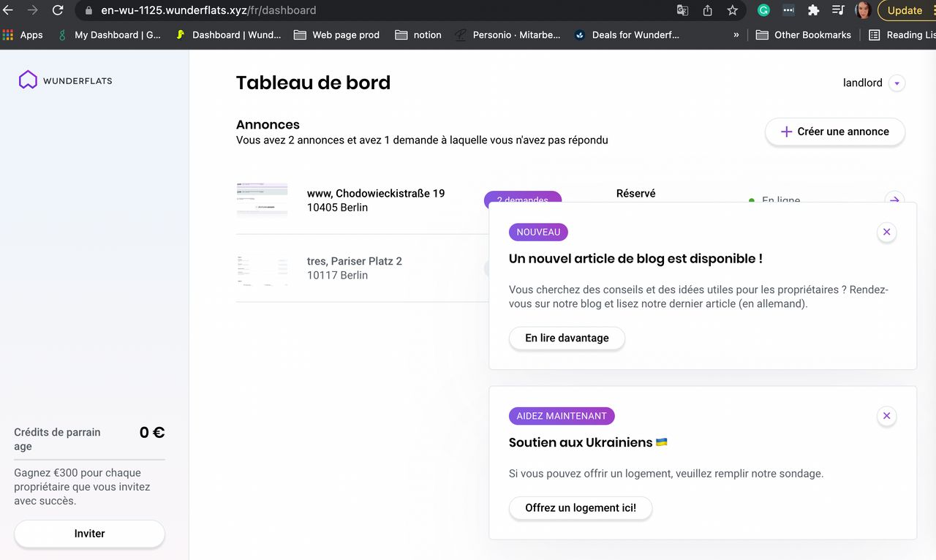The width and height of the screenshot is (936, 560).
Task: Open the Web page prod bookmark folder
Action: click(x=336, y=34)
